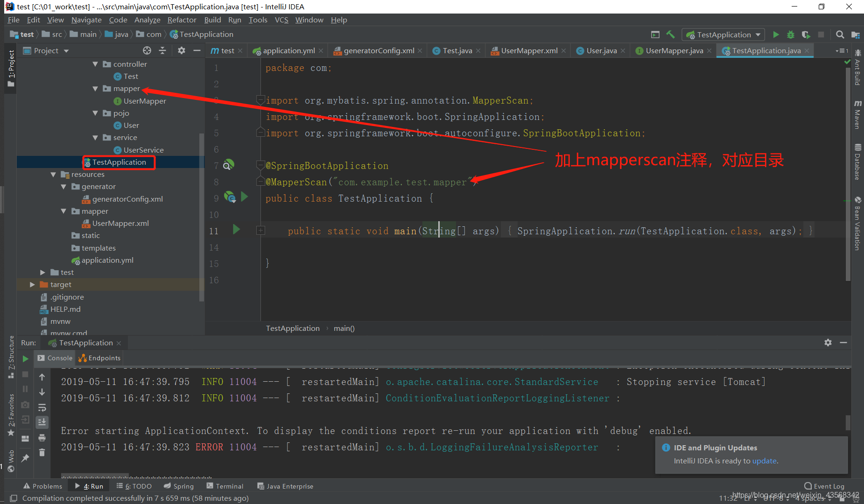
Task: Click down the stack trace arrow in console
Action: point(42,392)
